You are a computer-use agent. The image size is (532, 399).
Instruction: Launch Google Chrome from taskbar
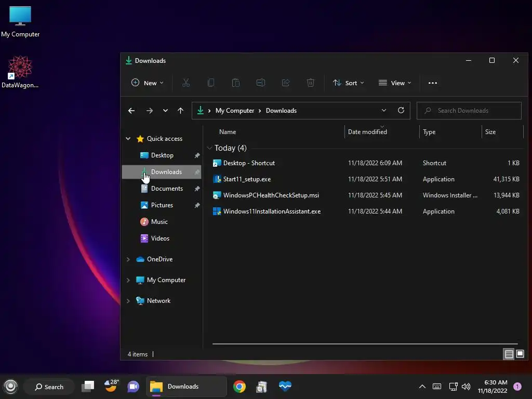(x=239, y=387)
